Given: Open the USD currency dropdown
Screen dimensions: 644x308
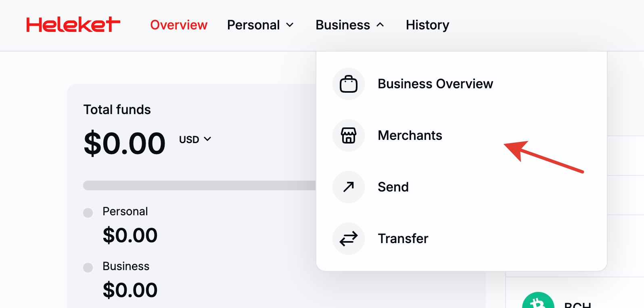Looking at the screenshot, I should click(x=195, y=139).
